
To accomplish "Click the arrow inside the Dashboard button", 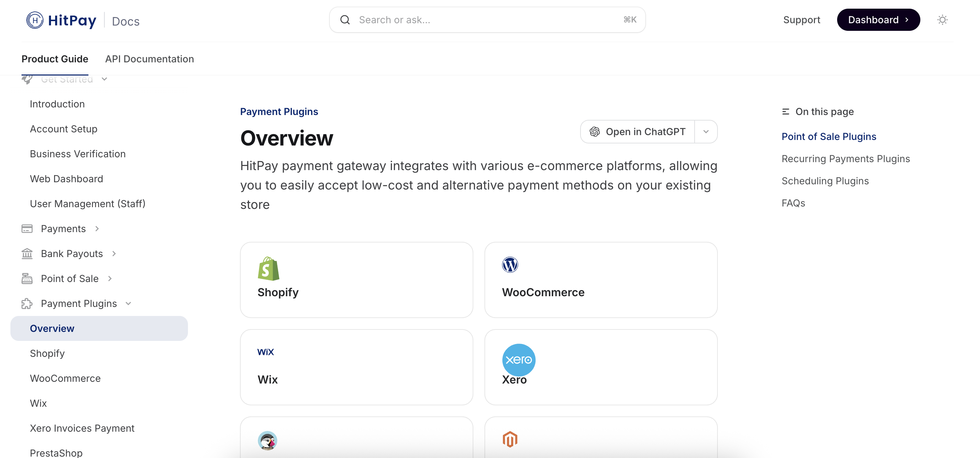I will (906, 20).
